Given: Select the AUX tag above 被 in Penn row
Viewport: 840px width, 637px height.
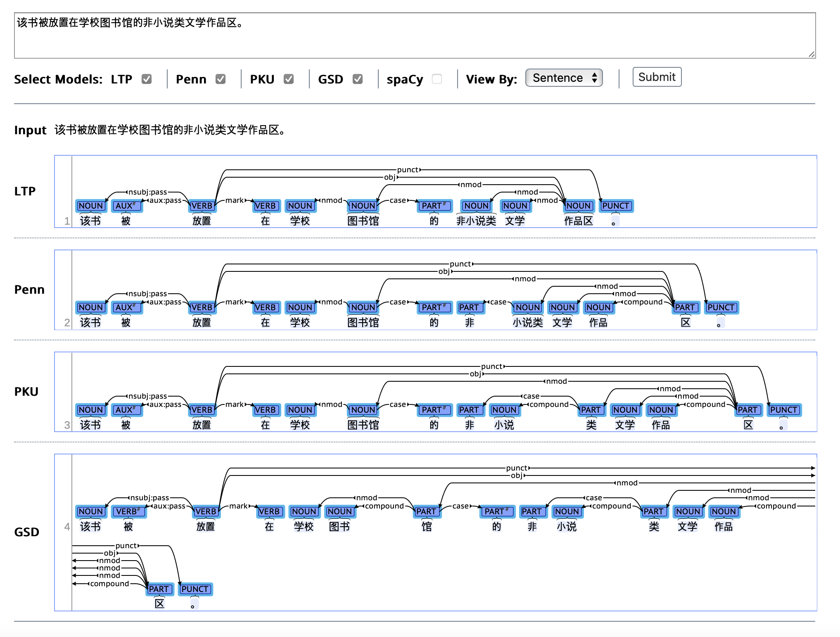Looking at the screenshot, I should point(126,307).
